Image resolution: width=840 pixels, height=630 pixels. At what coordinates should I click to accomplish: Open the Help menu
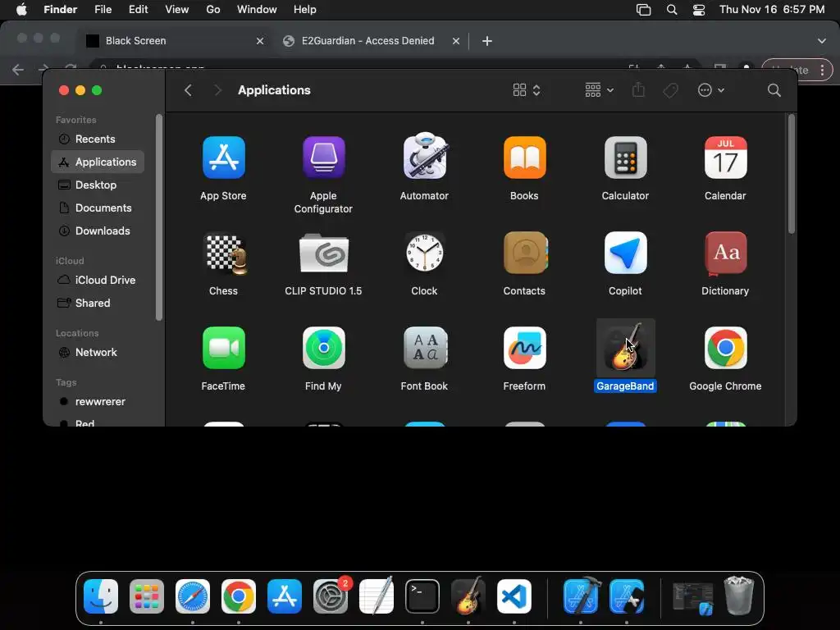[305, 10]
